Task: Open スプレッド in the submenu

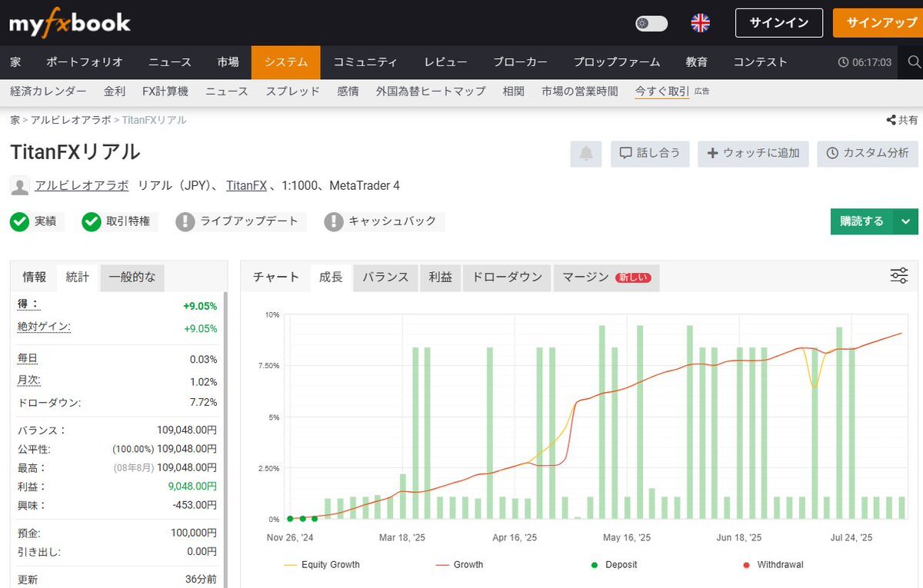Action: pos(293,91)
